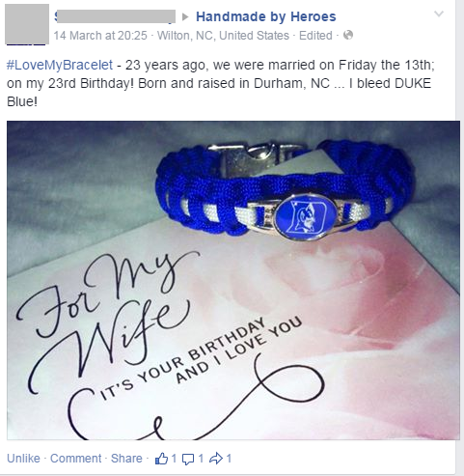This screenshot has width=464, height=476.
Task: Click the For My Wife card text in the photo
Action: [x=106, y=314]
